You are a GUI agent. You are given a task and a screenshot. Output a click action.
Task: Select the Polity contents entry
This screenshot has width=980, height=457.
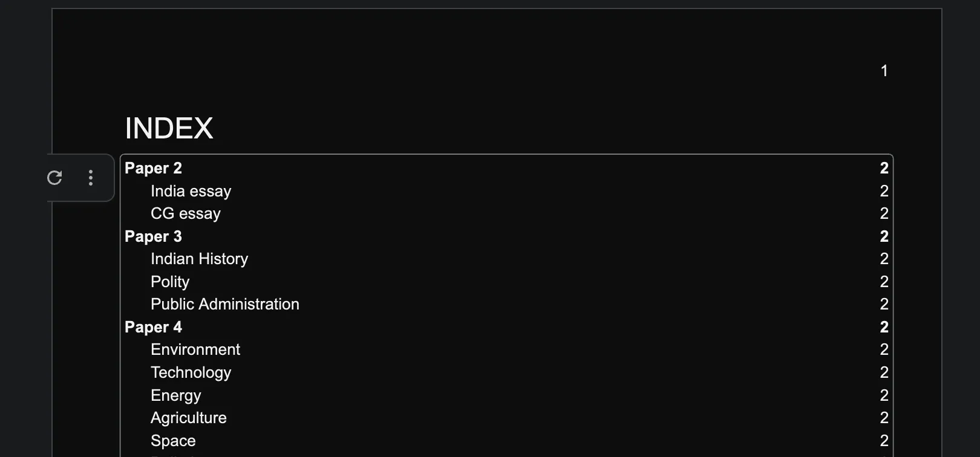[170, 282]
